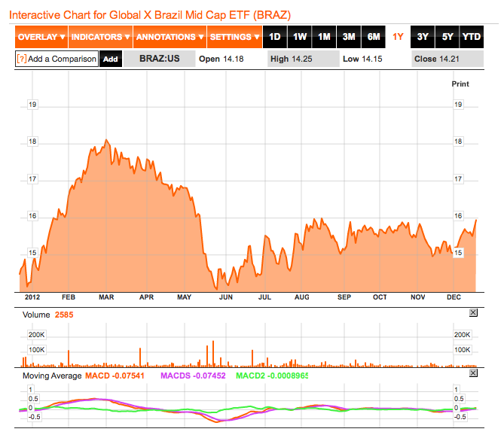Switch to the 1W time range
The width and height of the screenshot is (504, 441).
(x=300, y=37)
